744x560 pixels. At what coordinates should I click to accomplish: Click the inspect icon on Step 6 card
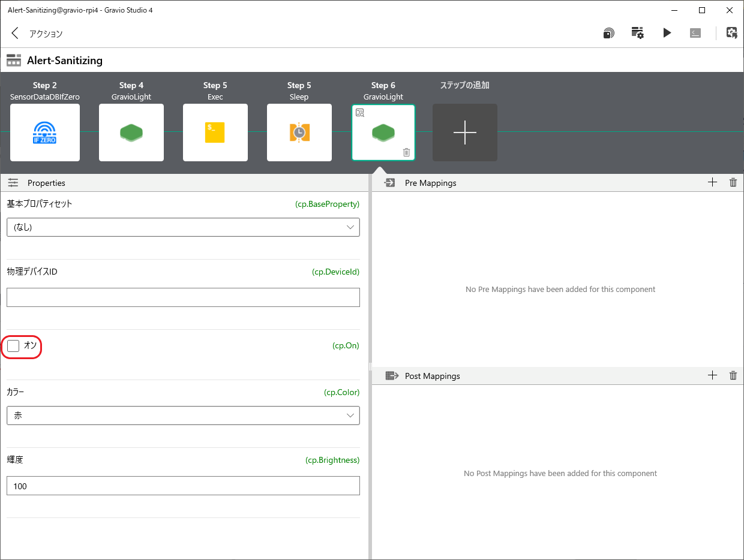pyautogui.click(x=360, y=113)
